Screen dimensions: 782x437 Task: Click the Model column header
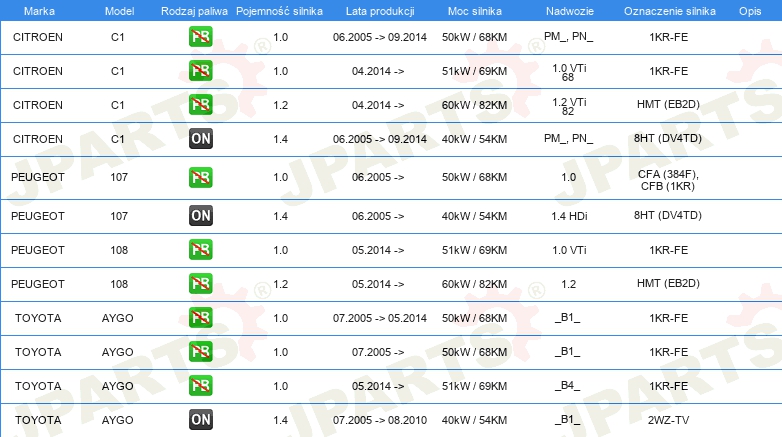[x=119, y=11]
